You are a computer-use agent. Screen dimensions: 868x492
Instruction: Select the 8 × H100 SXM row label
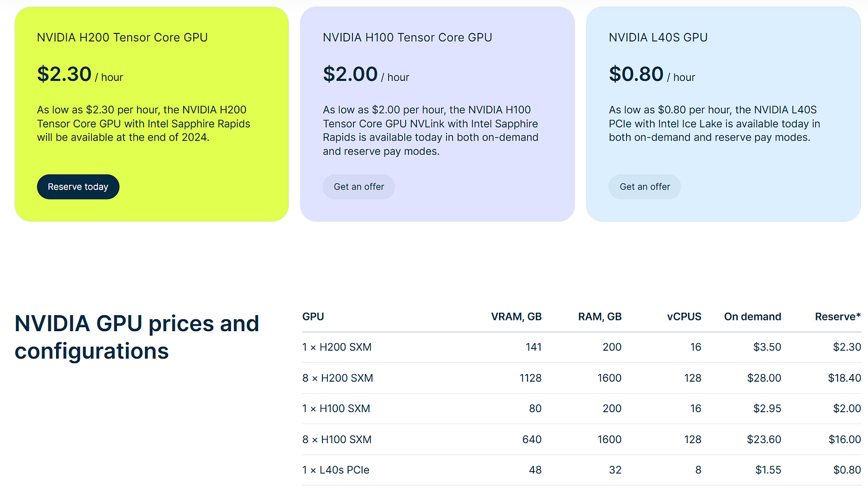[x=337, y=440]
